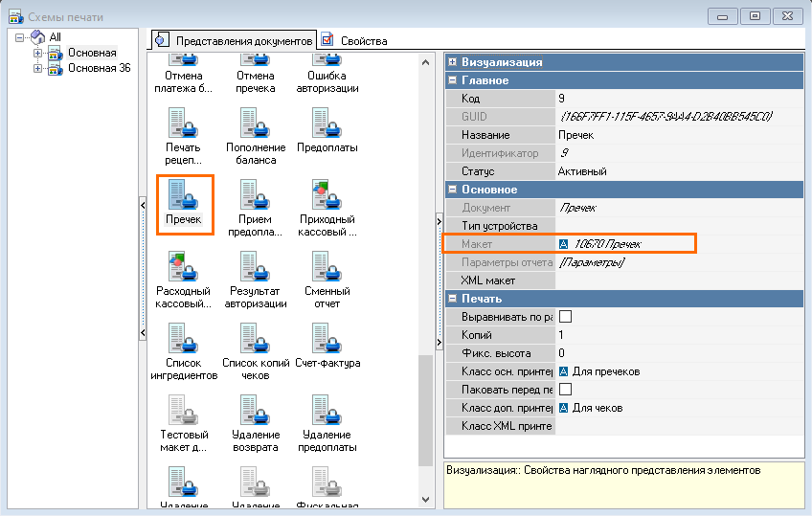Enable the Выравнивать по разделителю checkbox

coord(565,317)
